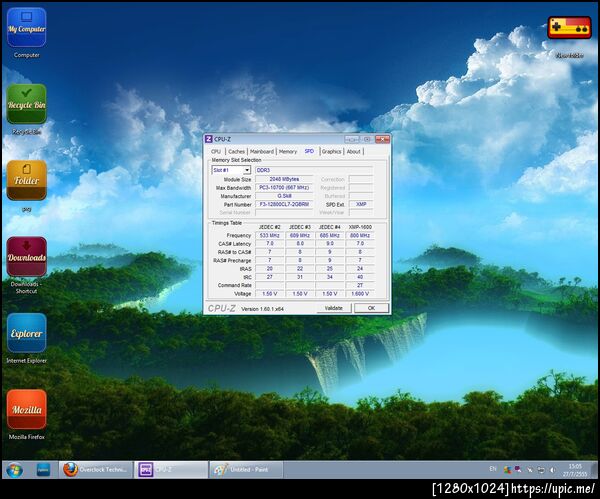Image resolution: width=600 pixels, height=499 pixels.
Task: Click the tRC value 40 cell
Action: click(x=360, y=277)
